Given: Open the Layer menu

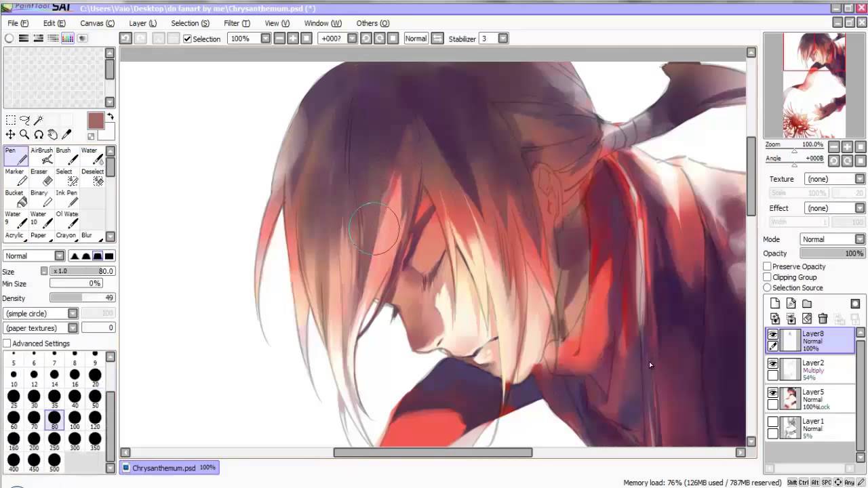Looking at the screenshot, I should click(x=142, y=23).
